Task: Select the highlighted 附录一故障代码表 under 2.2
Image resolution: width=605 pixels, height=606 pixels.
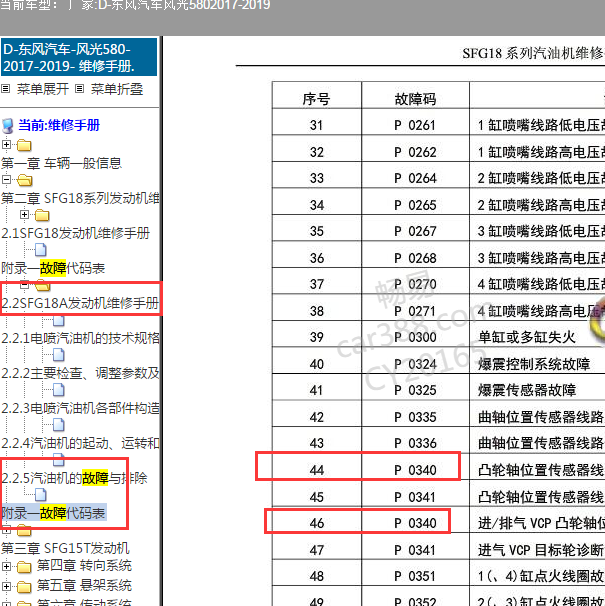Action: [x=53, y=513]
